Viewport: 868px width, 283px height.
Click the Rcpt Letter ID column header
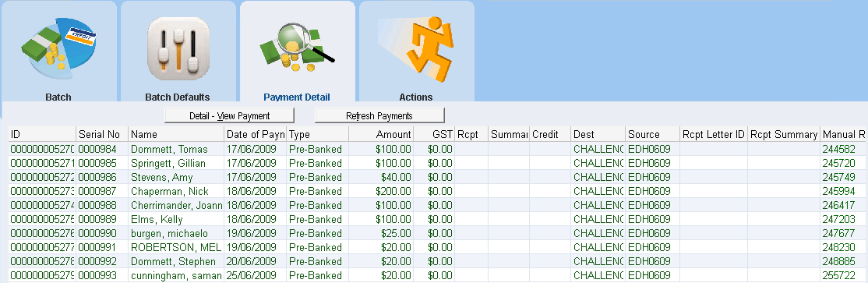pyautogui.click(x=714, y=134)
